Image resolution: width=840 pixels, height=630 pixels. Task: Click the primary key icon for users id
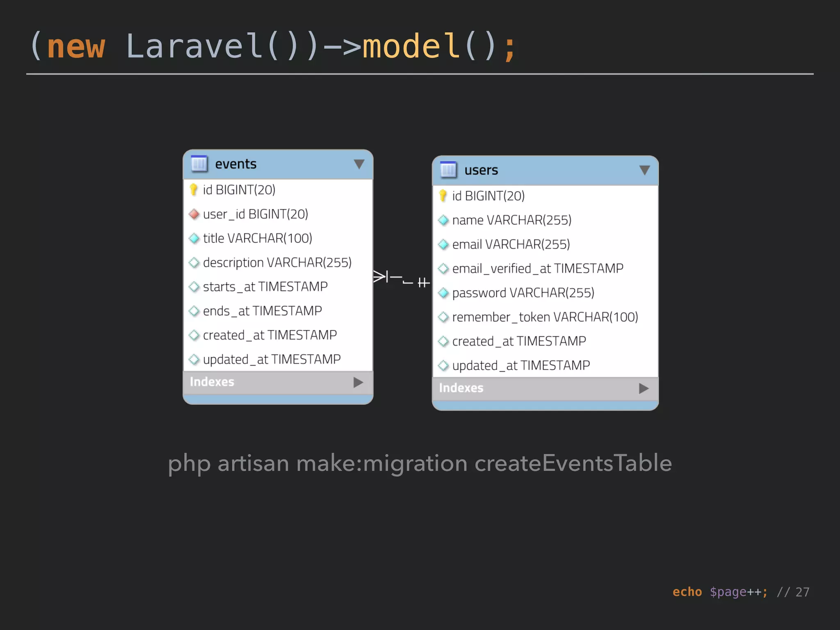(443, 196)
